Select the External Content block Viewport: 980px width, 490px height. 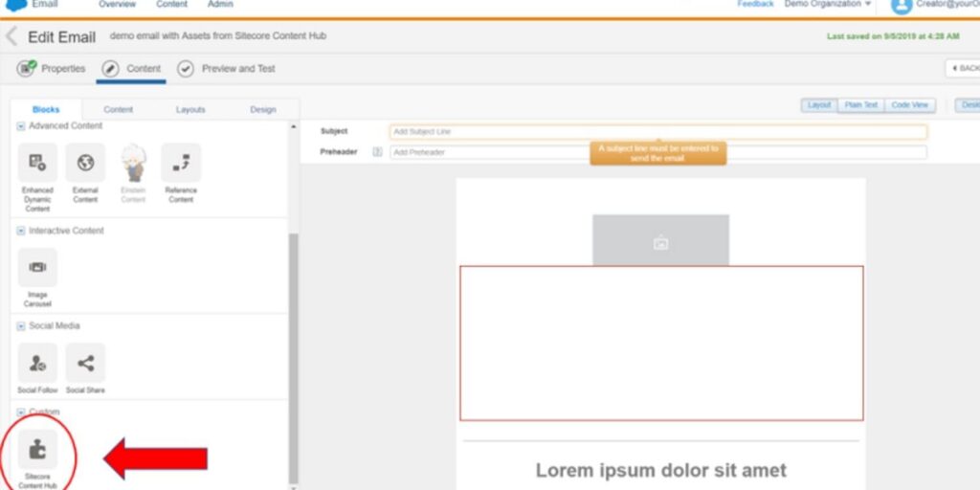point(85,173)
